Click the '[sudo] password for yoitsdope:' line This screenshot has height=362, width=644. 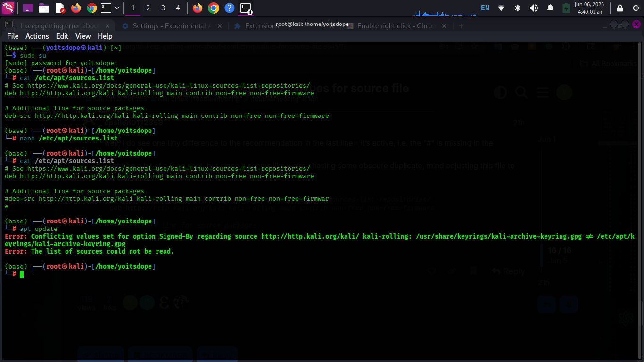(x=61, y=63)
